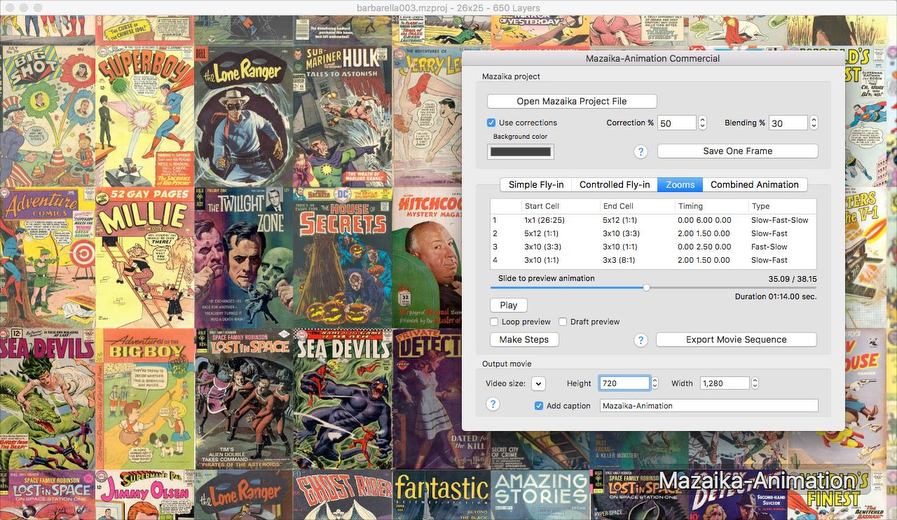Screen dimensions: 897x520
Task: Click the Sub-Mariner Hulk comic cover
Action: [x=343, y=117]
